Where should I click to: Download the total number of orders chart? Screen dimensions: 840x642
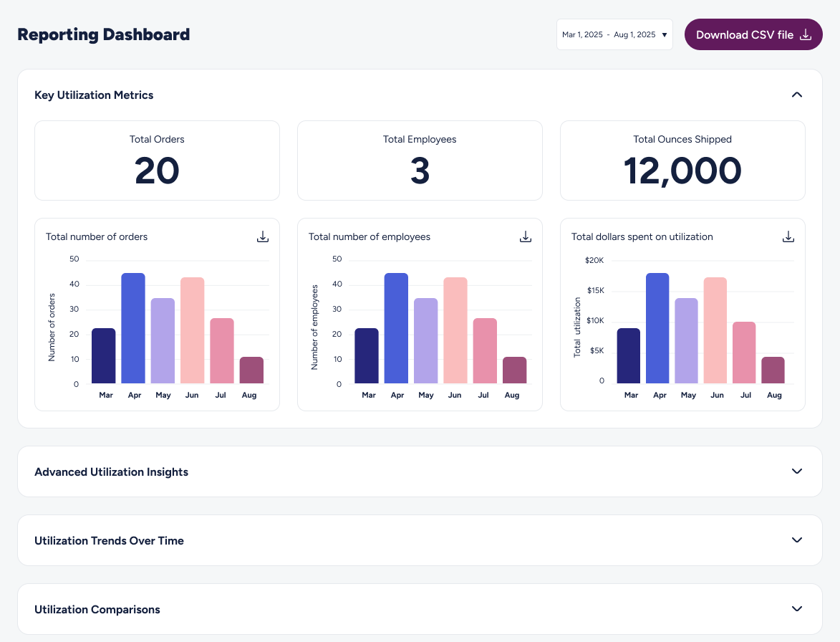click(x=263, y=236)
